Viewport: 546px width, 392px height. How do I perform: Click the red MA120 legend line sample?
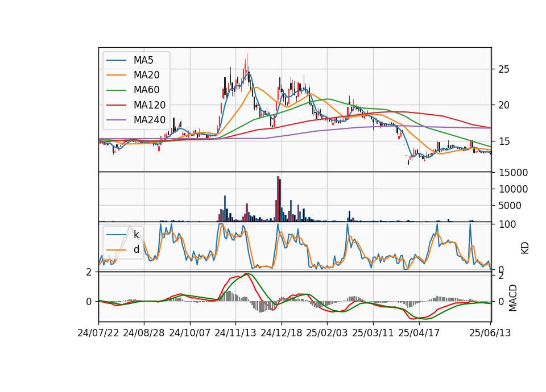pos(116,105)
